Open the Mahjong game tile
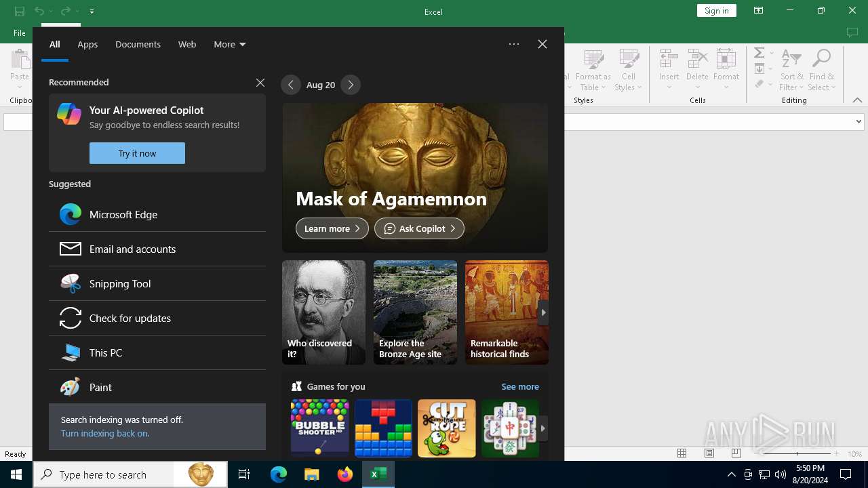868x488 pixels. pos(510,428)
